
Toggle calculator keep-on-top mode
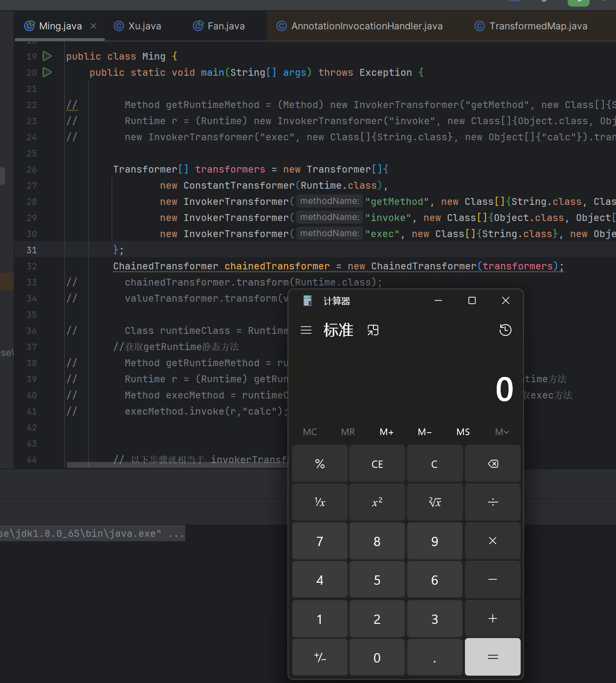pyautogui.click(x=373, y=330)
